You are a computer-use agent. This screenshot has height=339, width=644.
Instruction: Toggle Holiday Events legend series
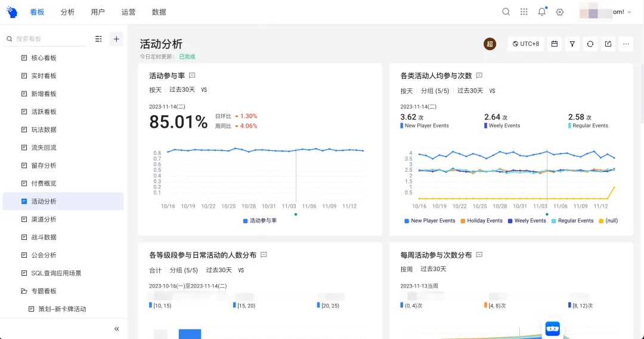click(x=481, y=221)
